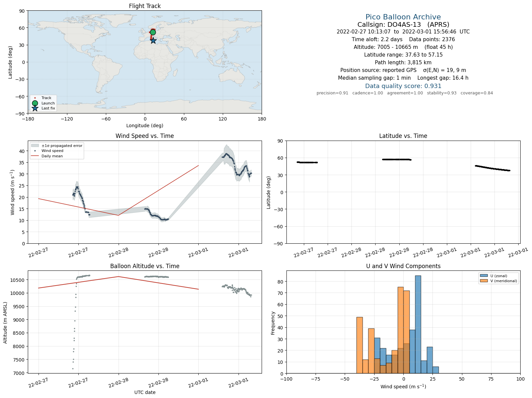Click the "7000" tick on the altitude axis
Viewport: 532px width, 398px height.
pyautogui.click(x=20, y=373)
